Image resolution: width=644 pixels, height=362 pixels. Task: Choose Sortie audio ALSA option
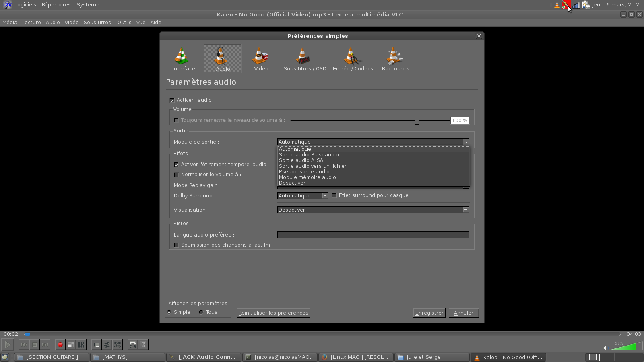374,160
